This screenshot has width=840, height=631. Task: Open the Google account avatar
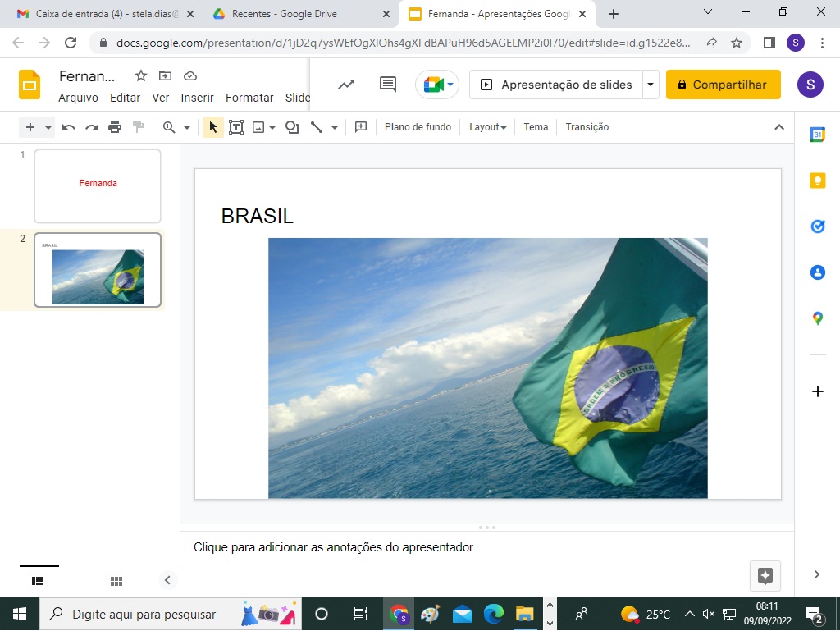[x=810, y=85]
